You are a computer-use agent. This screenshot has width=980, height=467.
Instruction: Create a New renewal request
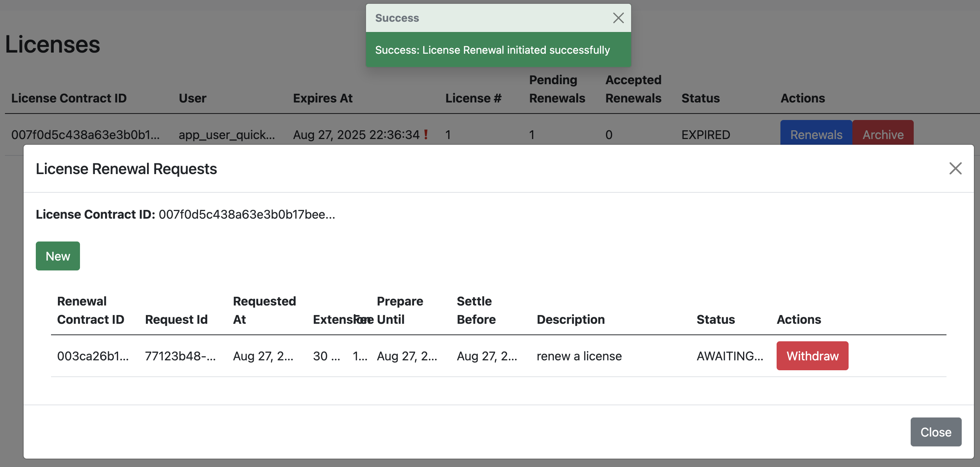point(58,256)
